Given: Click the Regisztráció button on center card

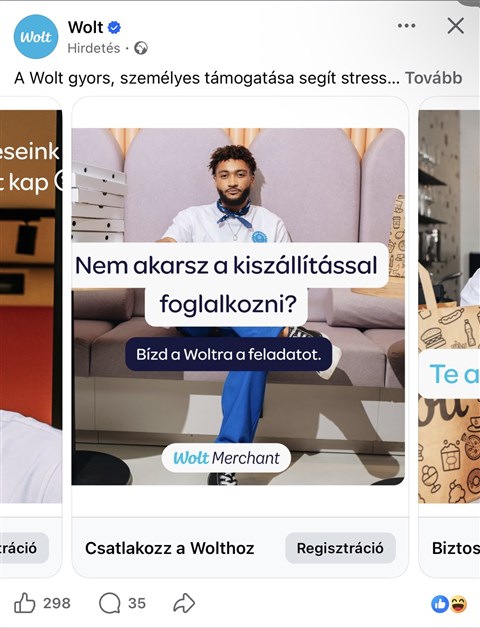Looking at the screenshot, I should pyautogui.click(x=340, y=548).
